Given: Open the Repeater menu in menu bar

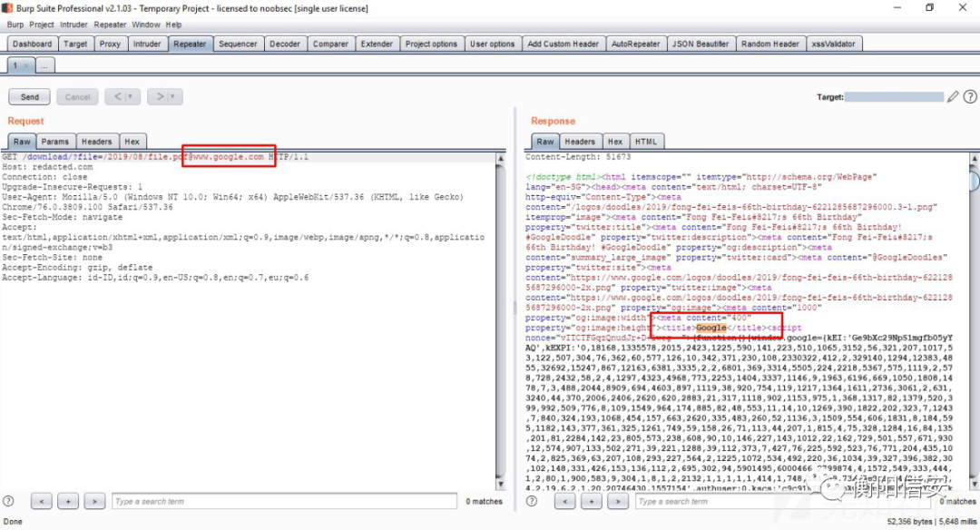Looking at the screenshot, I should pos(110,25).
